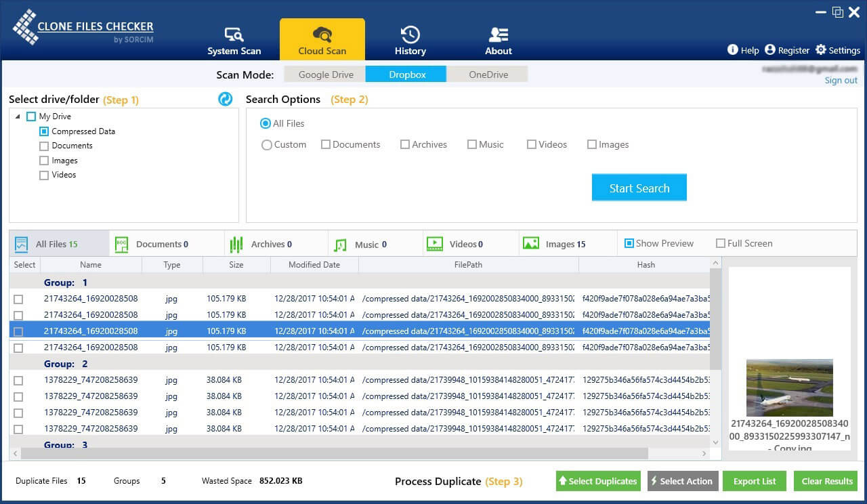The height and width of the screenshot is (504, 867).
Task: Tick the first file checkbox in Group 1
Action: [18, 299]
